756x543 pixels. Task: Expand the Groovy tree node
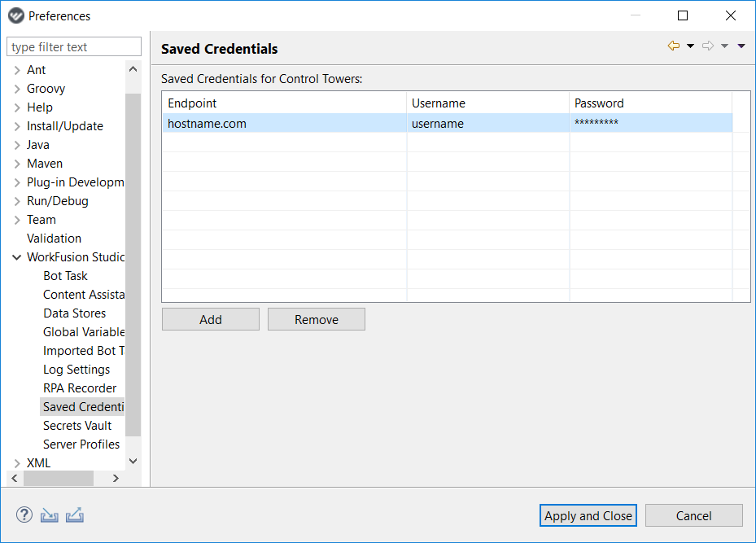click(17, 90)
